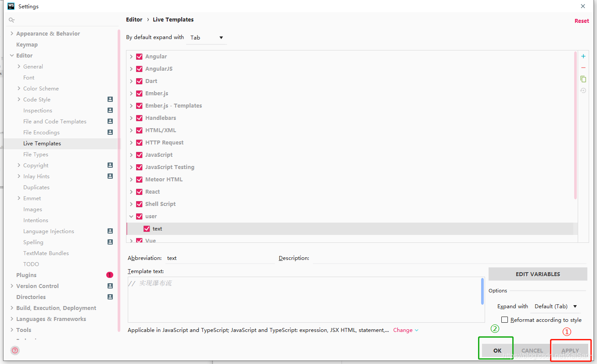Screen dimensions: 597x364
Task: Click project-level icon beside Version Control
Action: click(x=110, y=286)
